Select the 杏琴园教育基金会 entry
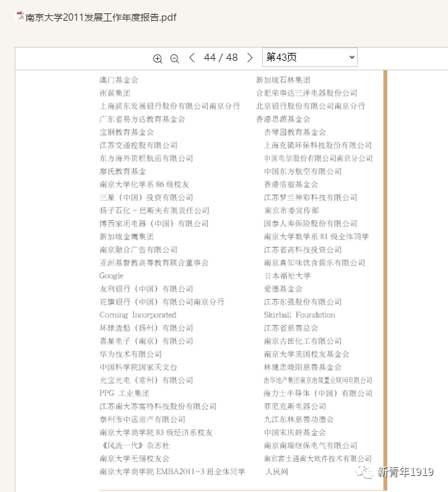Screen dimensions: 448x492 click(295, 132)
